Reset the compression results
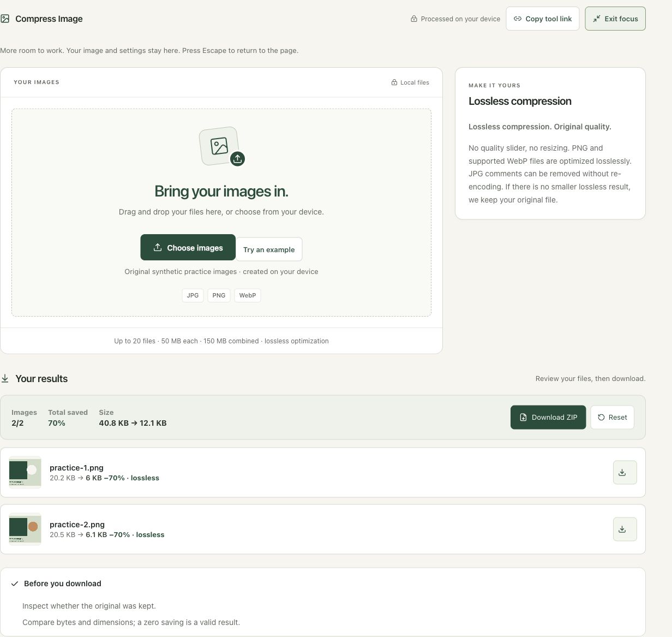Screen dimensions: 672x637 click(612, 417)
